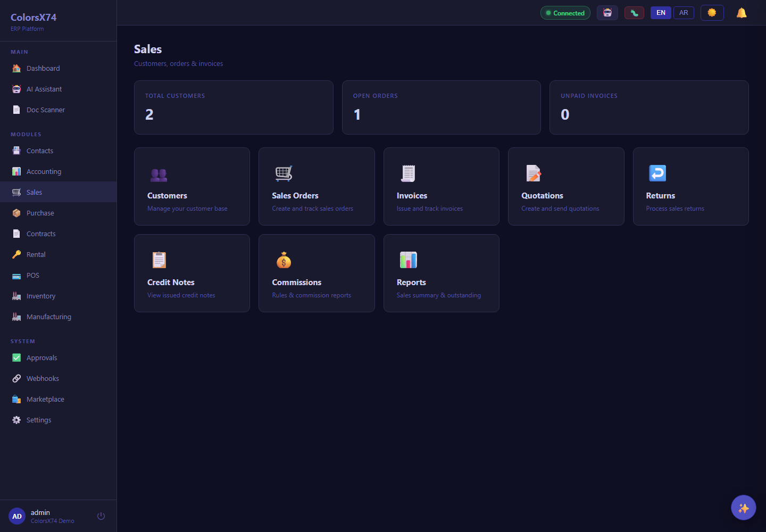Click the Doc Scanner page icon
766x532 pixels.
coord(16,110)
